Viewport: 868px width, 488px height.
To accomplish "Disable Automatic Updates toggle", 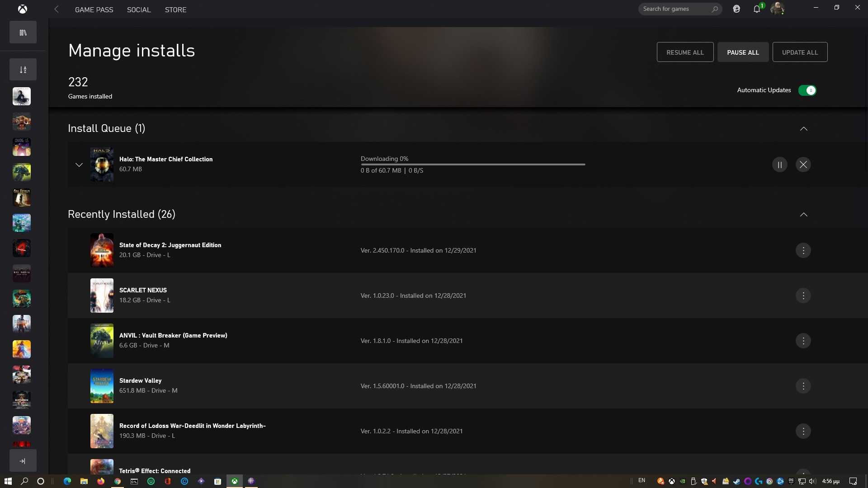I will (x=808, y=90).
